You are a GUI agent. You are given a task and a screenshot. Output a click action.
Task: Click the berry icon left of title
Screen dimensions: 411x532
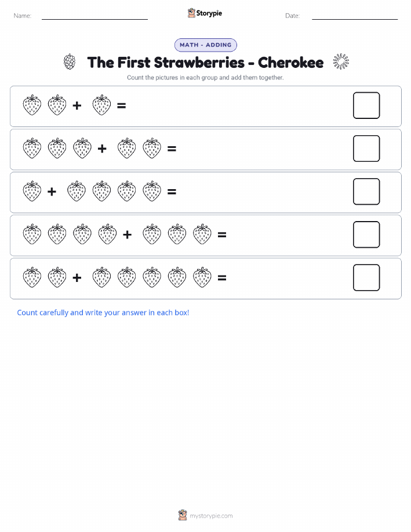(70, 61)
